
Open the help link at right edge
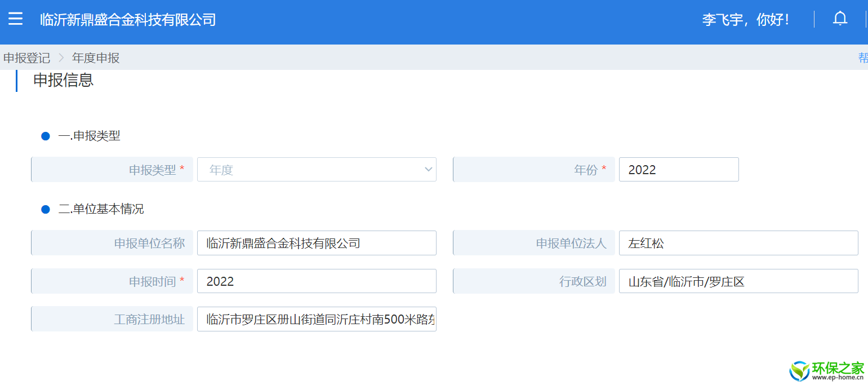862,58
